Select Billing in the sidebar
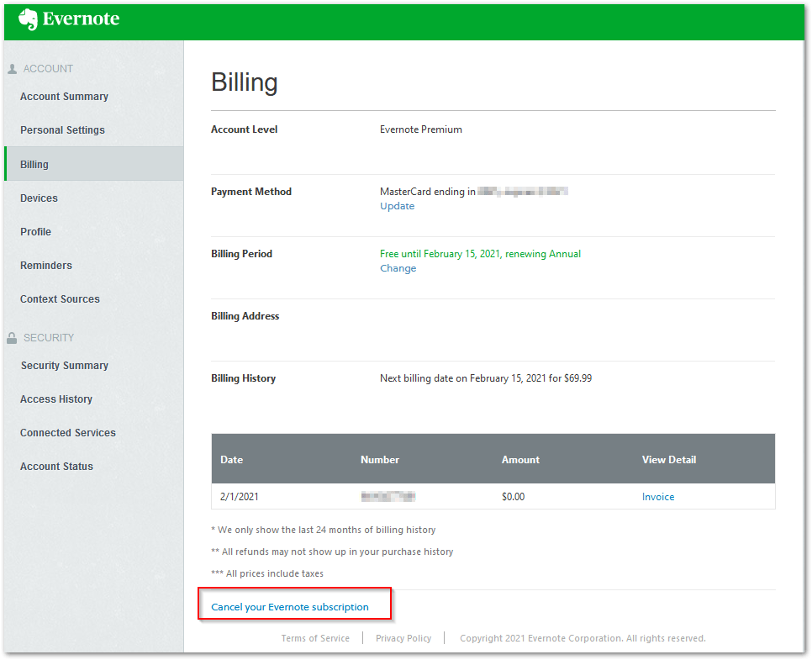 click(x=34, y=165)
